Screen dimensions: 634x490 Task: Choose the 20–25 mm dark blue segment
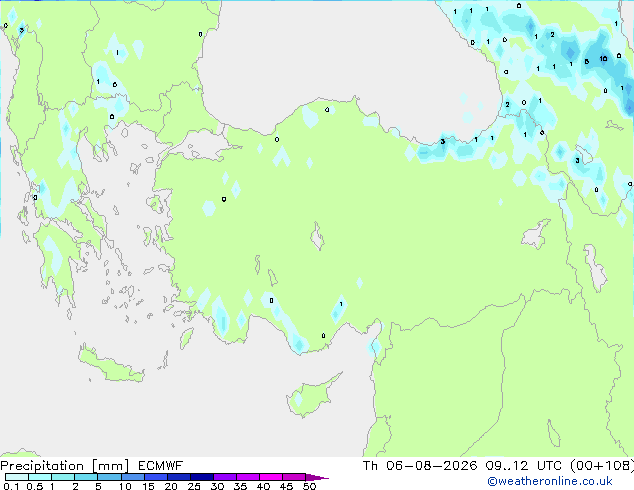(178, 477)
